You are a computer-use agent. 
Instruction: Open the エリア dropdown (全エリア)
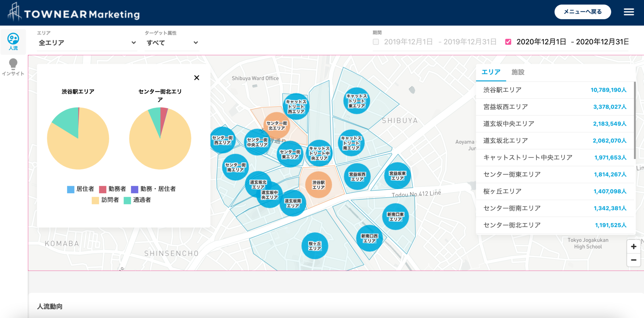[x=87, y=43]
